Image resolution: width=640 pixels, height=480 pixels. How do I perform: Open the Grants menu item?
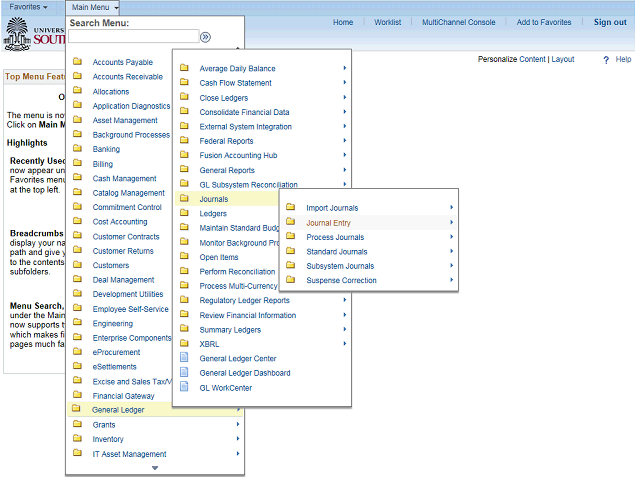[105, 425]
